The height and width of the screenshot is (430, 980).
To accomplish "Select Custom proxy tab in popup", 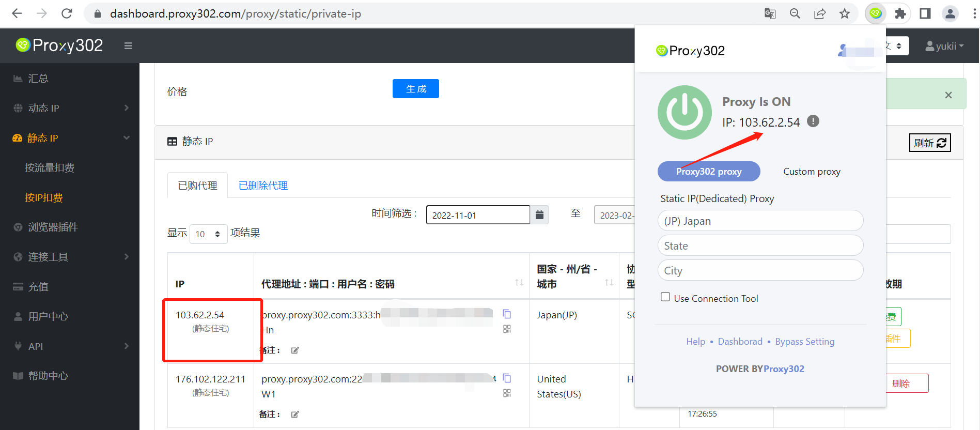I will click(x=812, y=172).
